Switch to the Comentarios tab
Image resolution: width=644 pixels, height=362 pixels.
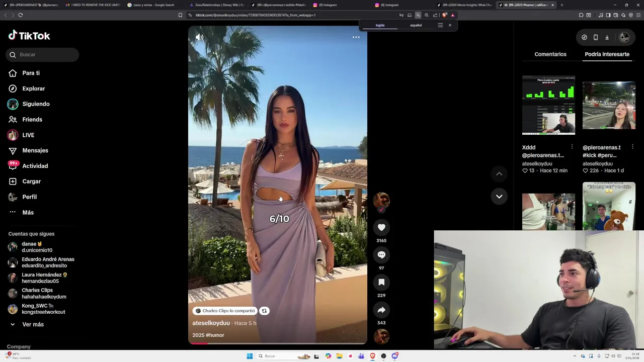[550, 54]
